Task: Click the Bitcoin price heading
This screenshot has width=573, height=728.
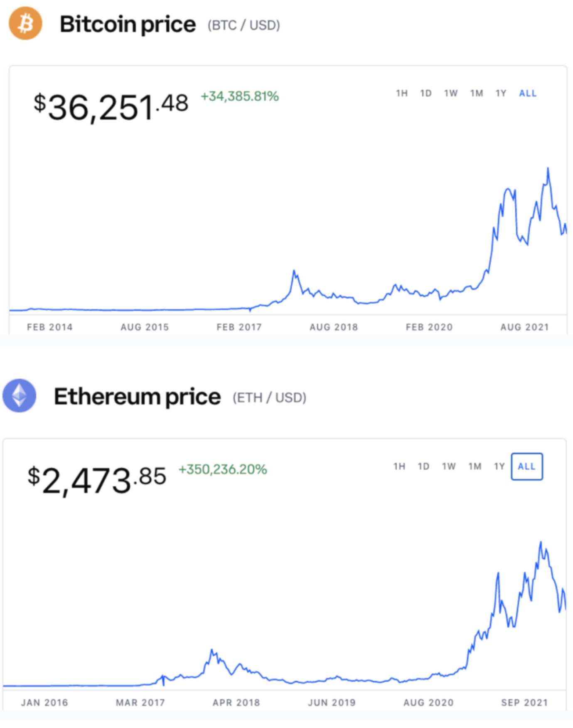Action: pos(128,25)
